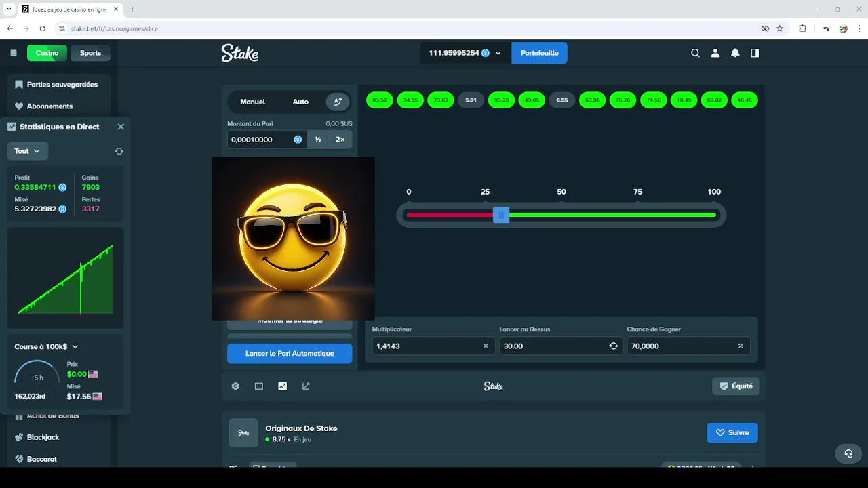Select the Sports tab

click(90, 53)
